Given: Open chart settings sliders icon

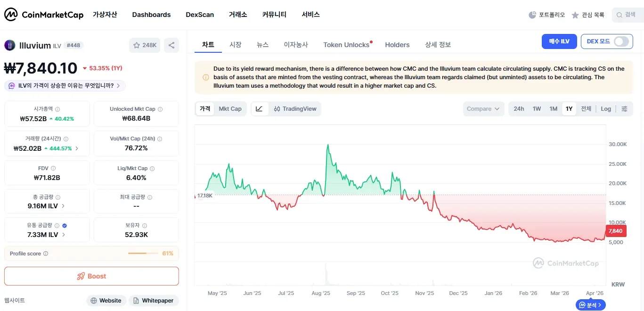Looking at the screenshot, I should 624,109.
